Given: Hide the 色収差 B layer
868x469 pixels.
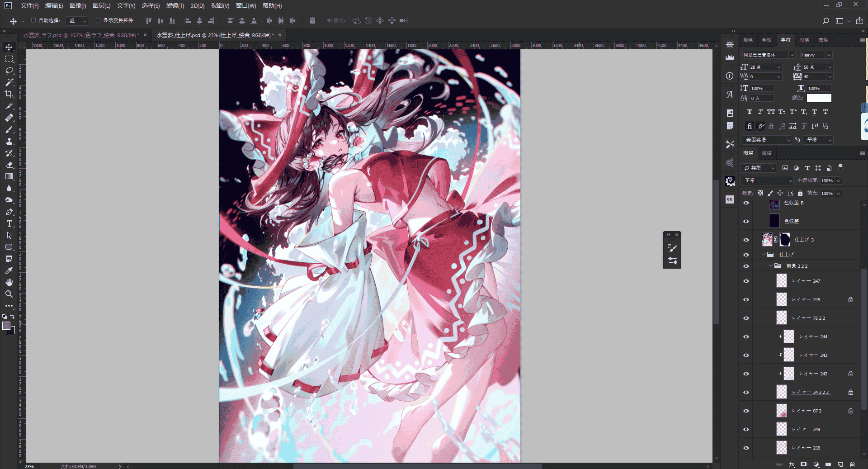Looking at the screenshot, I should pos(746,203).
